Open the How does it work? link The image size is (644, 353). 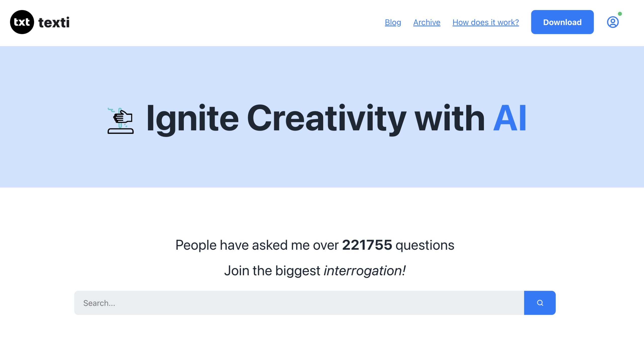(486, 22)
